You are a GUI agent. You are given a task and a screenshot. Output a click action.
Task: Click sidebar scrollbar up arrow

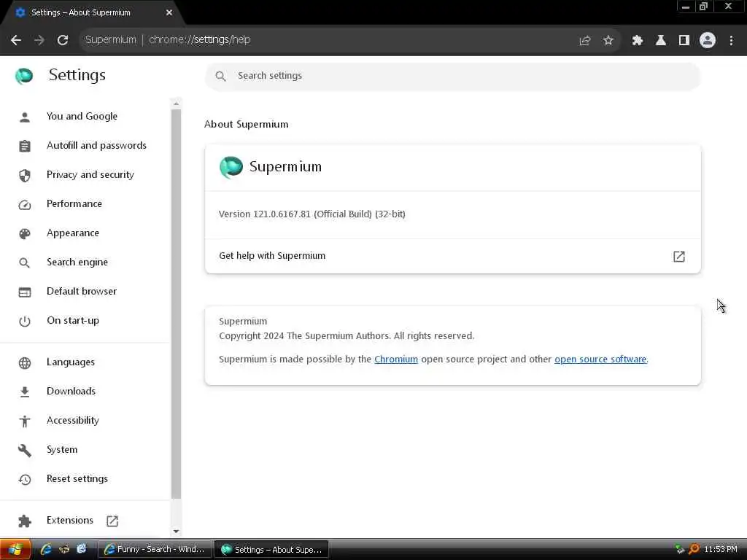click(x=177, y=104)
